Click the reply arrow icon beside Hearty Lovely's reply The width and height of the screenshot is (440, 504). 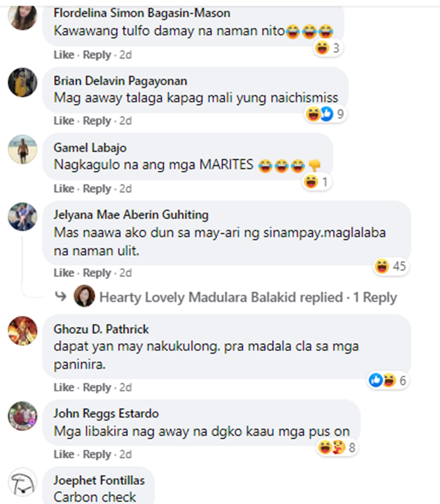pyautogui.click(x=61, y=296)
